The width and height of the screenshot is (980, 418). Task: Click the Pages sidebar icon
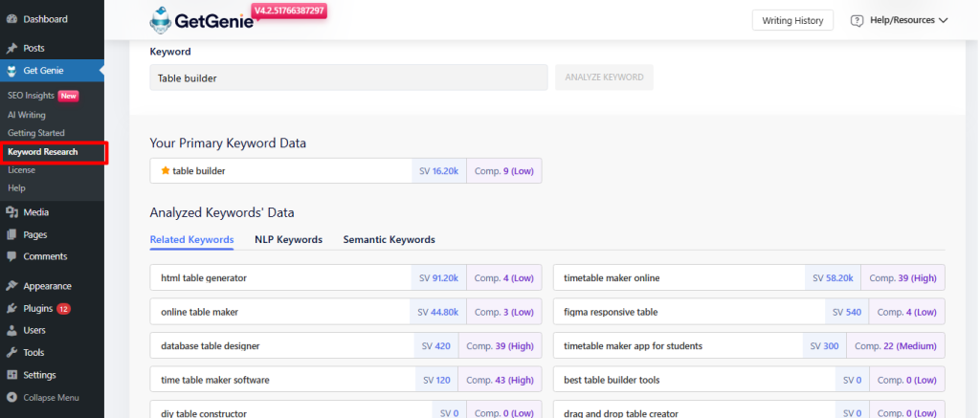[x=11, y=235]
